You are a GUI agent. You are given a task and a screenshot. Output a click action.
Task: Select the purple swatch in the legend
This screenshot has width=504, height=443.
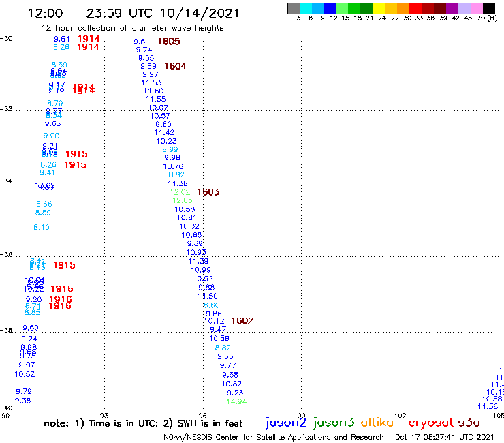(x=452, y=8)
